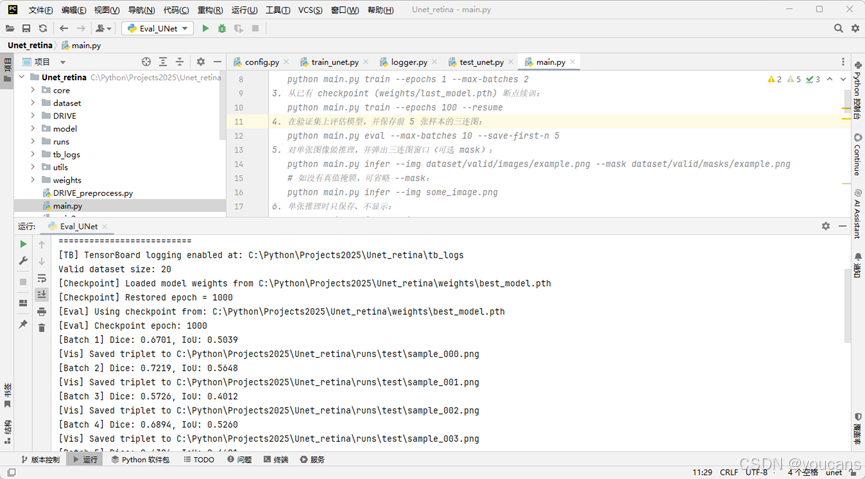865x479 pixels.
Task: Click UTF-8 encoding in status bar
Action: (x=756, y=472)
